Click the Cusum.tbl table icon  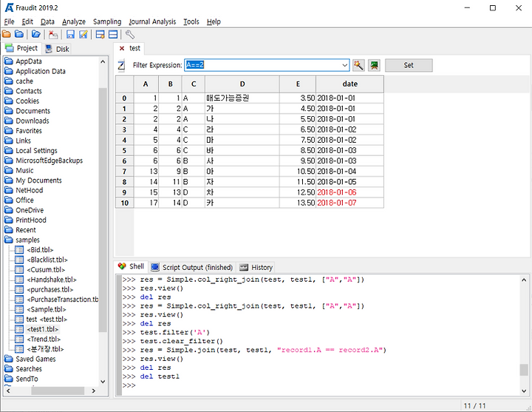pyautogui.click(x=19, y=270)
